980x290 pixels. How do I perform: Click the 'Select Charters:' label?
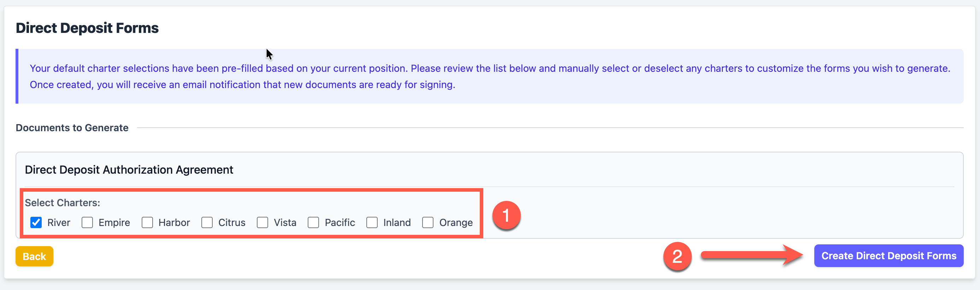click(63, 202)
